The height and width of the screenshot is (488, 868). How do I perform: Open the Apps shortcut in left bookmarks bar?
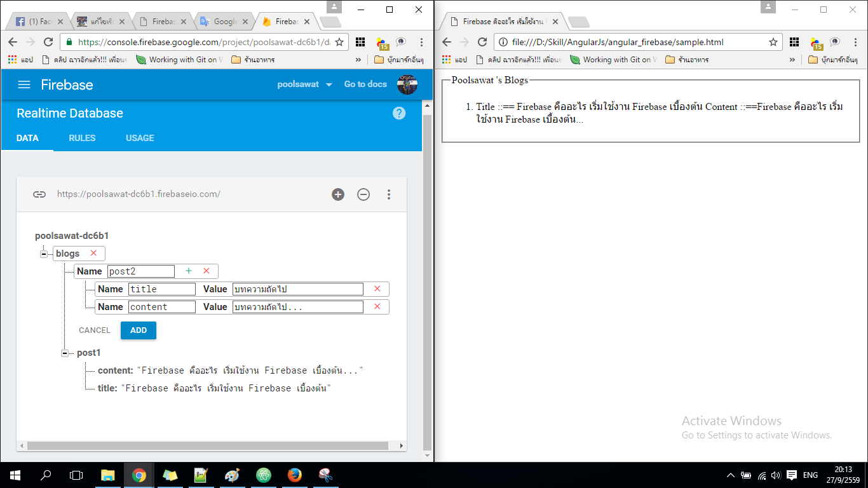pyautogui.click(x=20, y=60)
